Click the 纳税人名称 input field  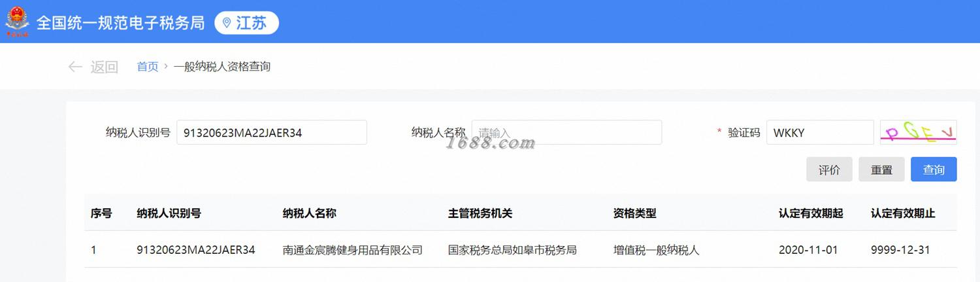point(566,132)
